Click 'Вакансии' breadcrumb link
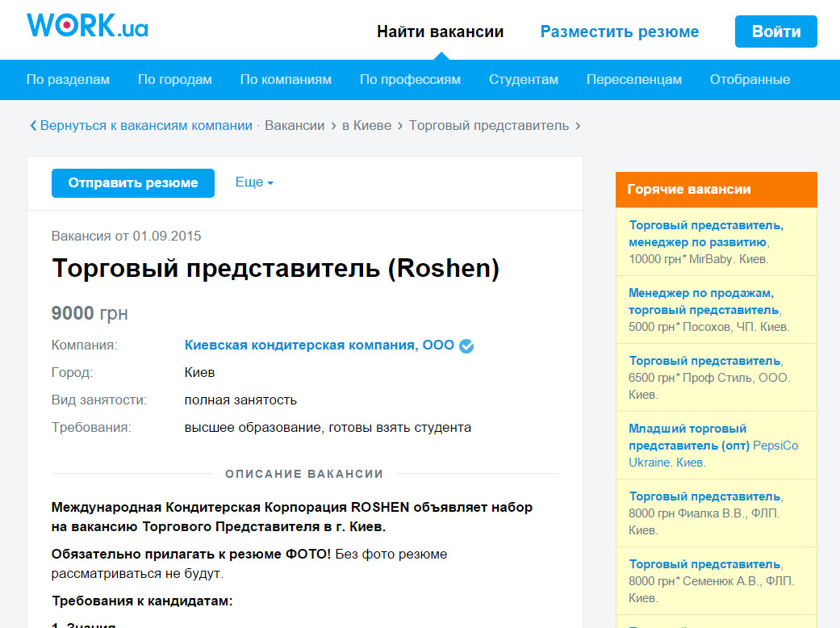This screenshot has width=840, height=628. [x=295, y=125]
